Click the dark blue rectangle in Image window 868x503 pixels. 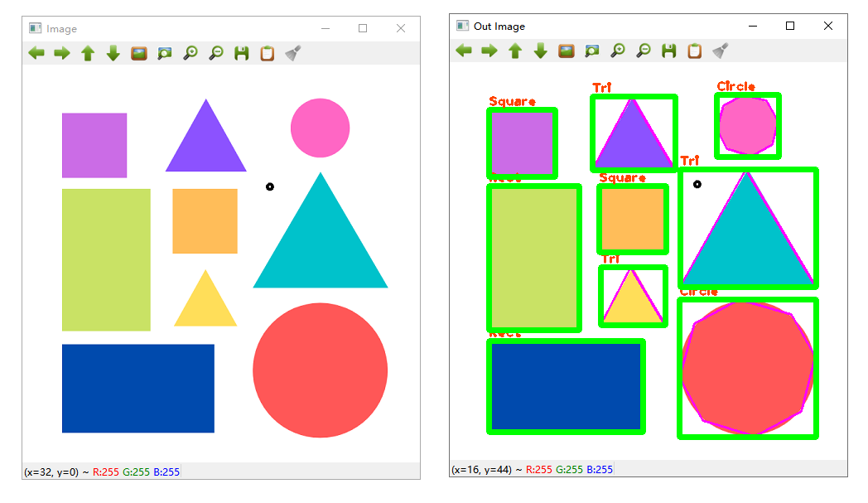(x=137, y=389)
